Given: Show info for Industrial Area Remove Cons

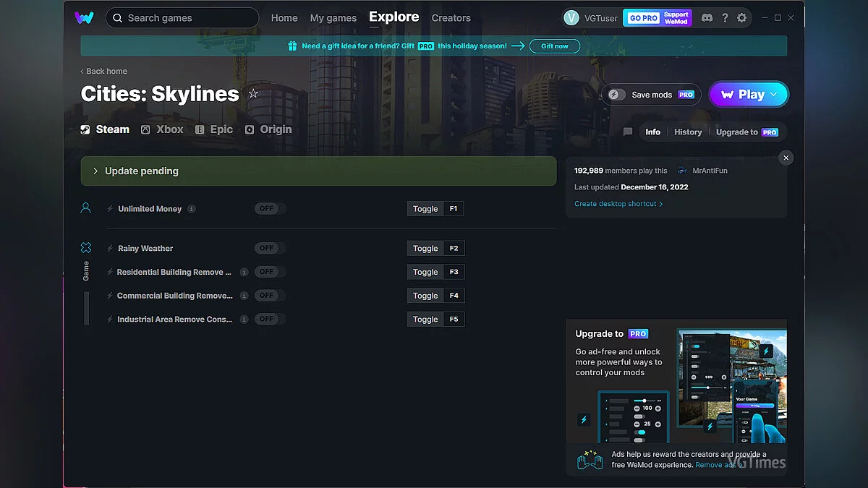Looking at the screenshot, I should [x=244, y=320].
